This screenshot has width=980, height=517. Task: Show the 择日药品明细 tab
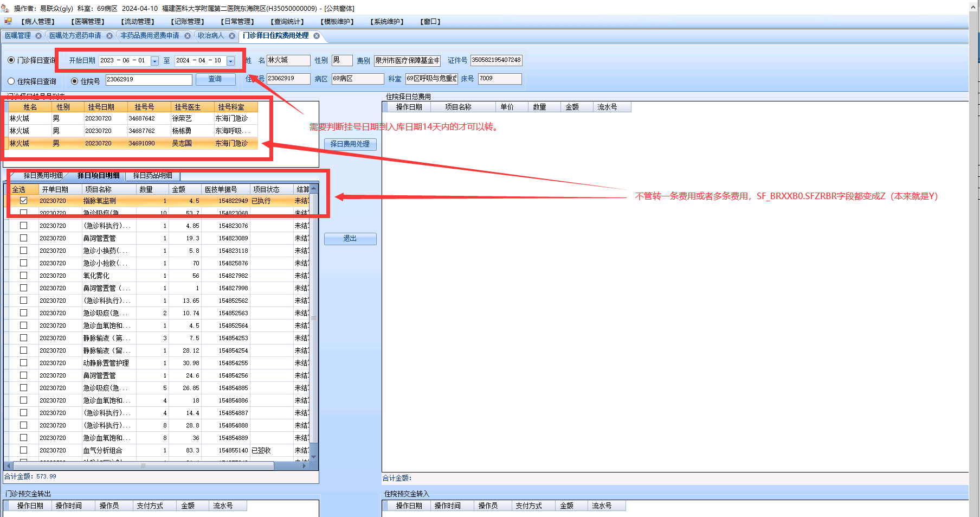pos(152,176)
